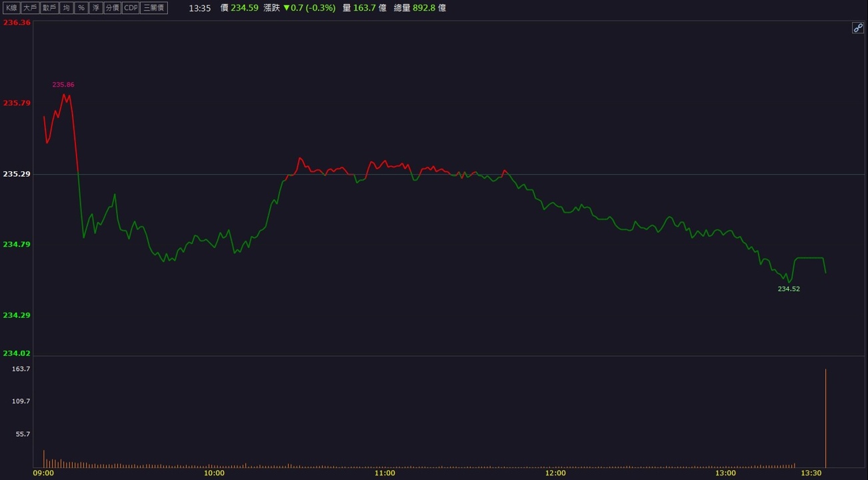Click the 13:30 time axis label
Screen dimensions: 868x480
pos(811,473)
